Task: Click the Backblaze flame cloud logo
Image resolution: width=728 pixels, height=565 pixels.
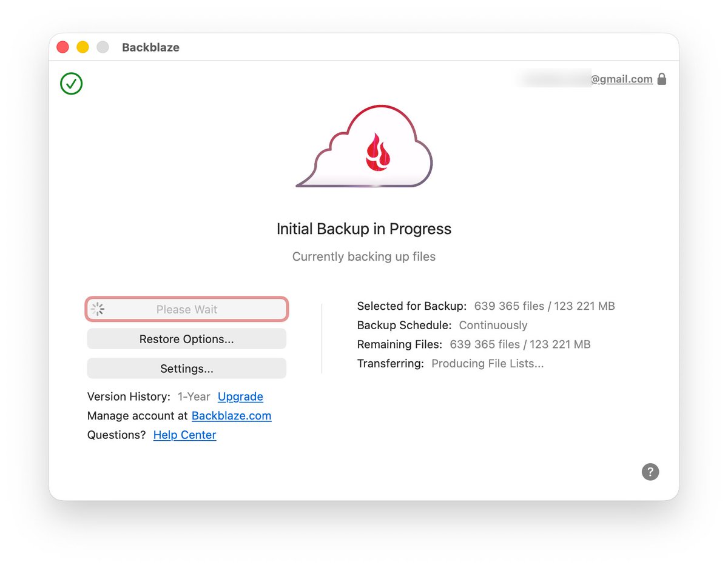Action: coord(365,146)
